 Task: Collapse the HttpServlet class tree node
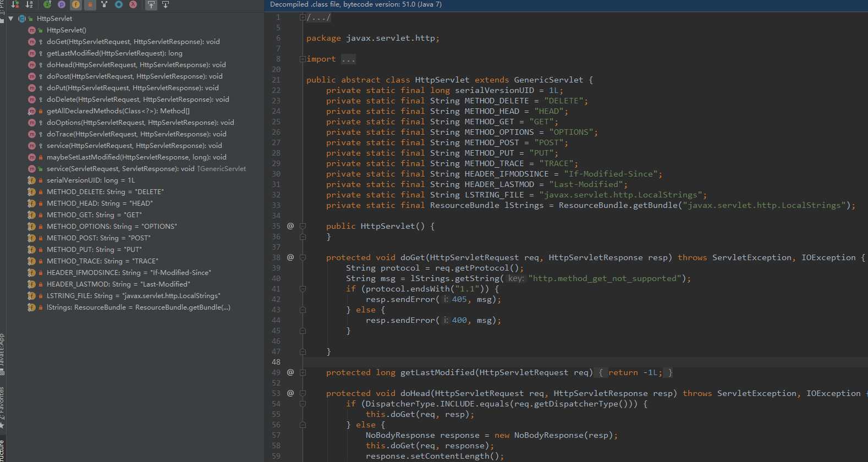11,19
